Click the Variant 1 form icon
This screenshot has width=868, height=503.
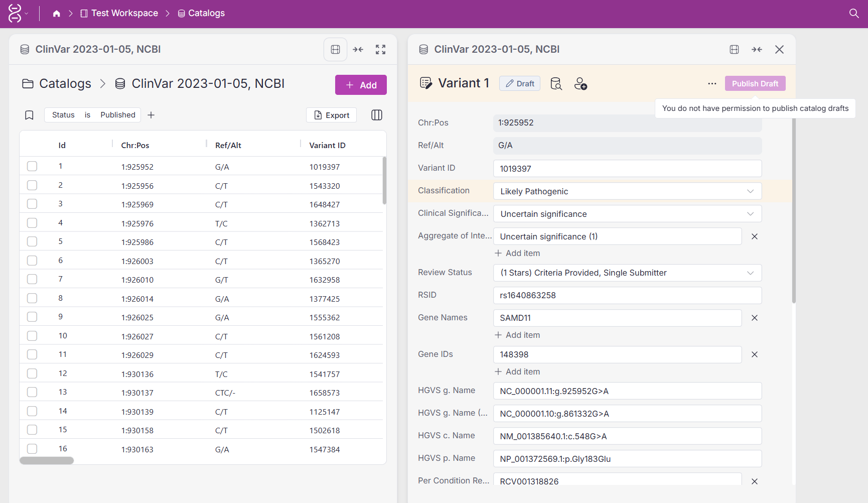425,83
